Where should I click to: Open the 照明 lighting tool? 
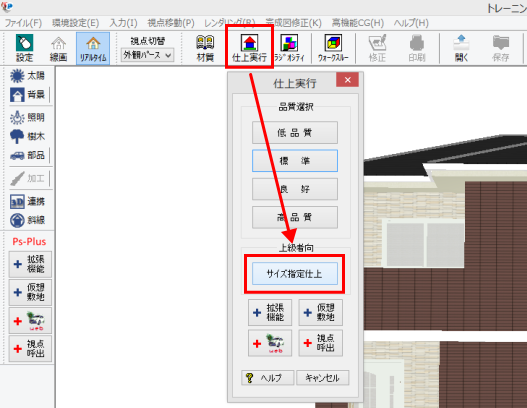[x=27, y=117]
